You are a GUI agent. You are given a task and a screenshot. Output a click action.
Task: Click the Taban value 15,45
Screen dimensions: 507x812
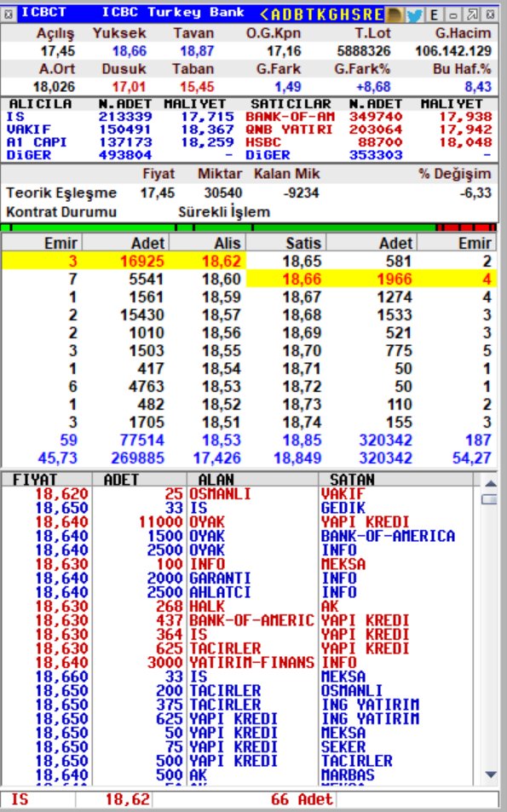click(x=197, y=86)
